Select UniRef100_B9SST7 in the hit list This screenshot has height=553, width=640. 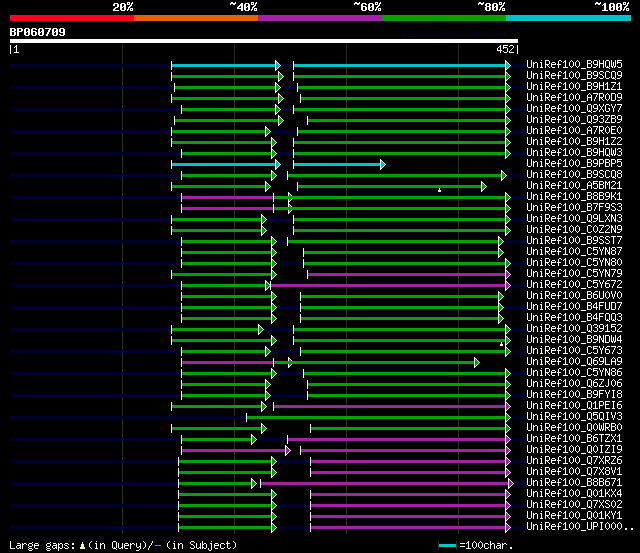[574, 240]
